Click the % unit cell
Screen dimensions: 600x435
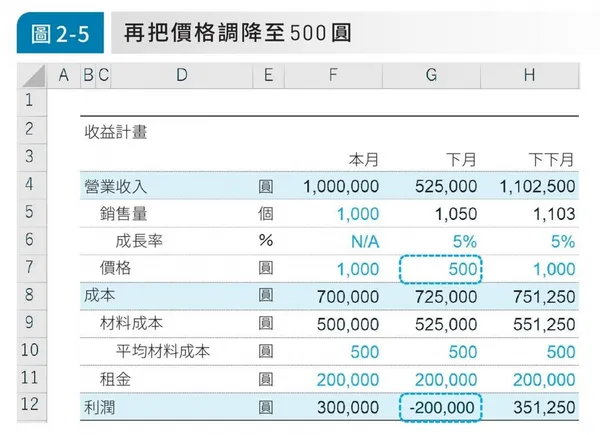tap(266, 241)
